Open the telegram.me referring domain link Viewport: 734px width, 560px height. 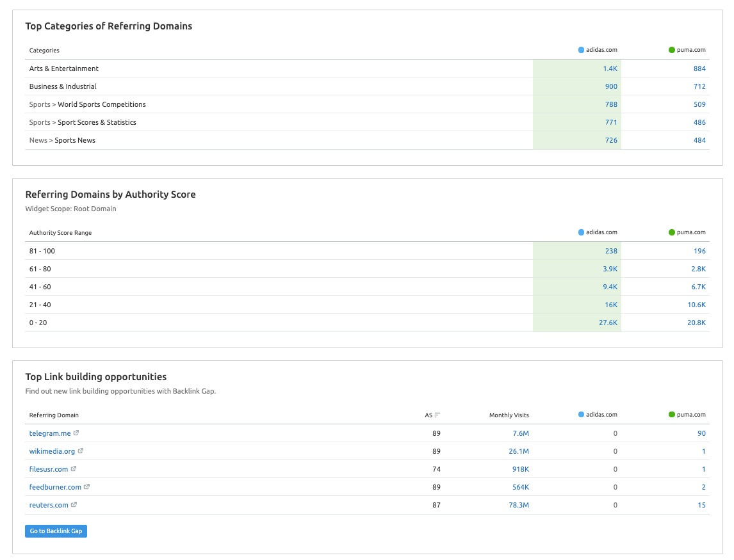click(50, 433)
